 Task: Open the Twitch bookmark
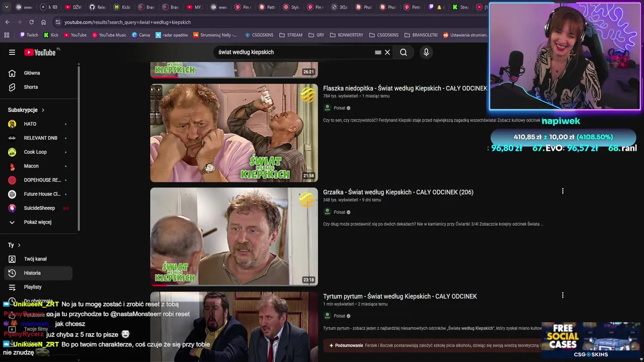[28, 35]
